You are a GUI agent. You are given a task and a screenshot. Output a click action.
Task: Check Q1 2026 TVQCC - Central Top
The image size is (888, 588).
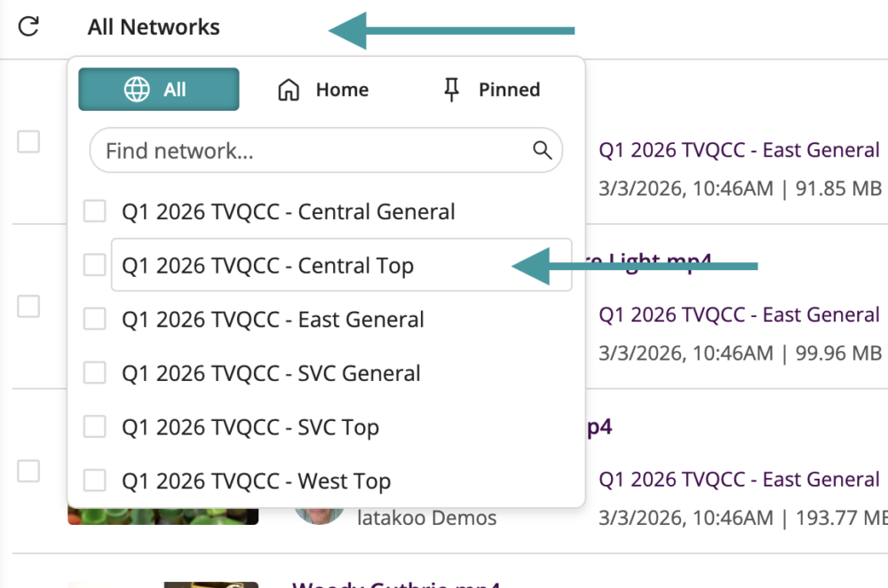(x=95, y=266)
